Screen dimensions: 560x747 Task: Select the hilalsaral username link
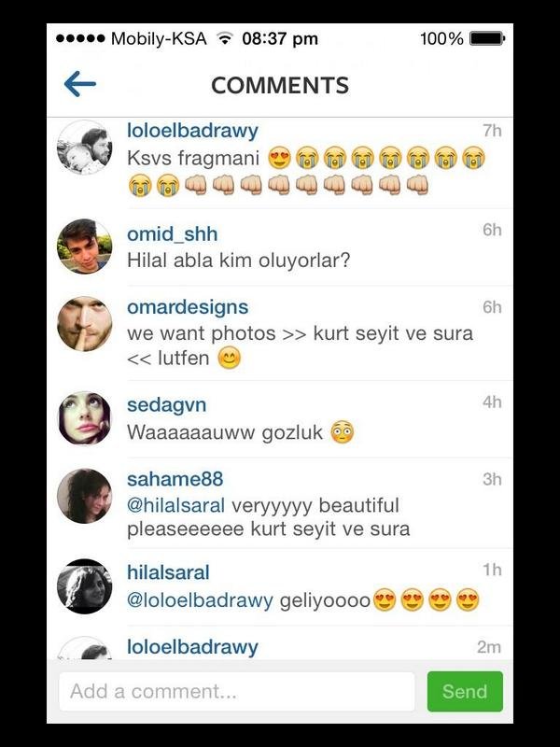[x=168, y=572]
